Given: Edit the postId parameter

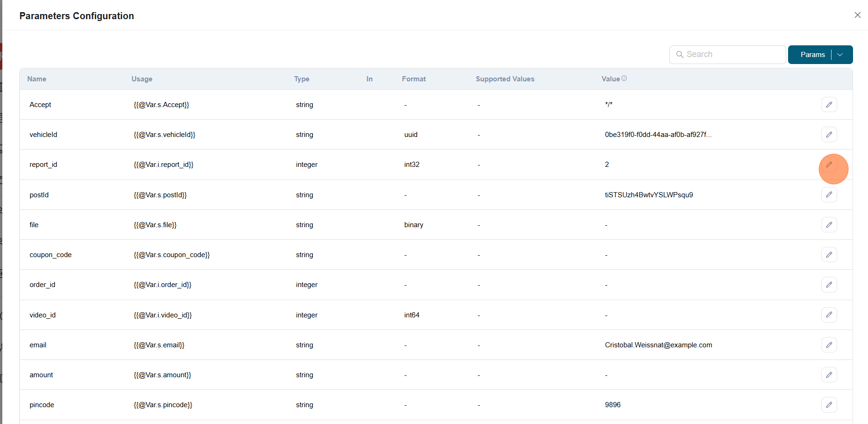Looking at the screenshot, I should point(829,194).
